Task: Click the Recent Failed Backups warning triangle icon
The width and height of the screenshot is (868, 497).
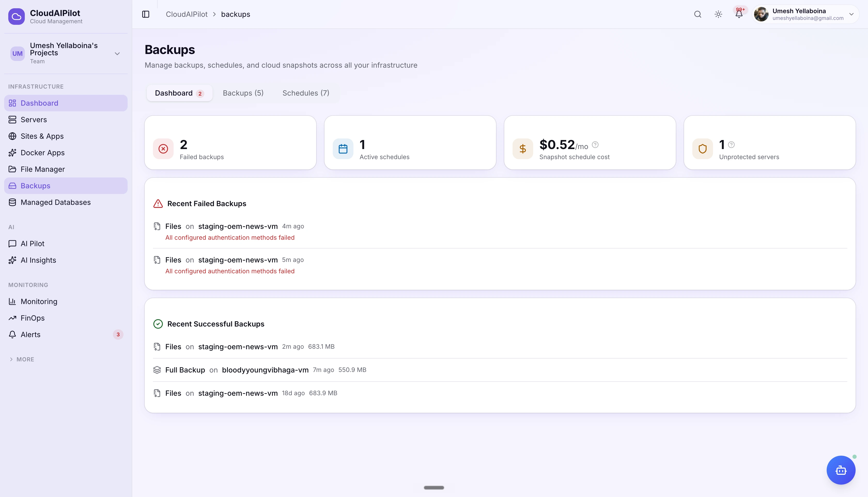Action: pos(158,204)
